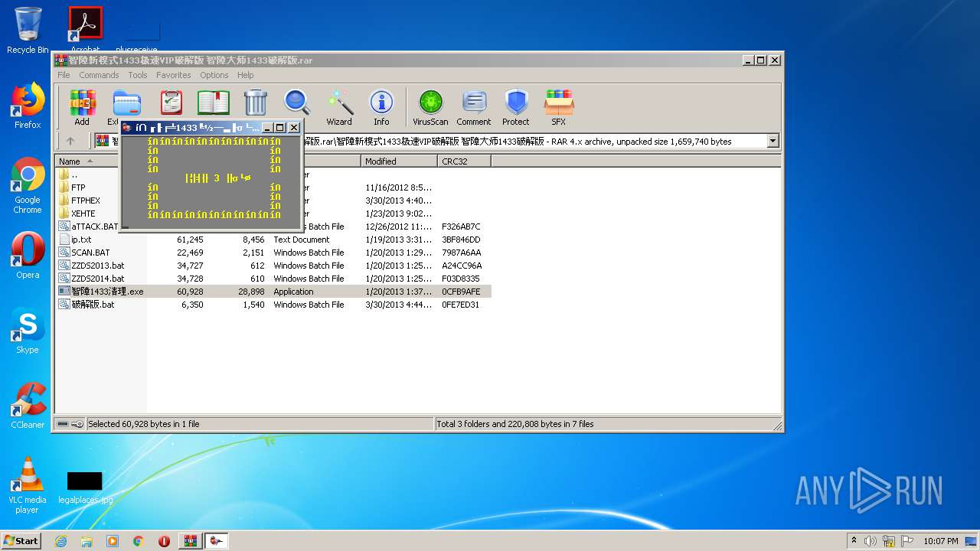Select the 智障1433清理.exe application file
Screen dimensions: 980x551
pyautogui.click(x=273, y=292)
